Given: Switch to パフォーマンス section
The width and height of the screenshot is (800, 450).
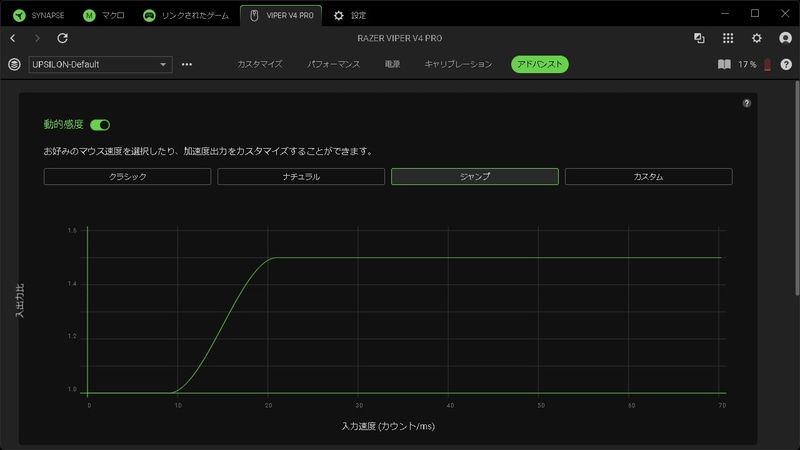Looking at the screenshot, I should [334, 64].
